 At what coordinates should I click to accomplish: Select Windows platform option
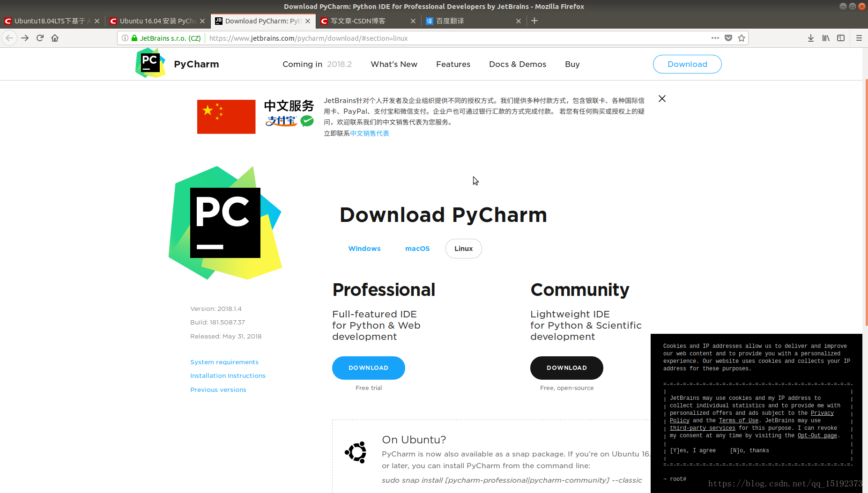pos(364,249)
